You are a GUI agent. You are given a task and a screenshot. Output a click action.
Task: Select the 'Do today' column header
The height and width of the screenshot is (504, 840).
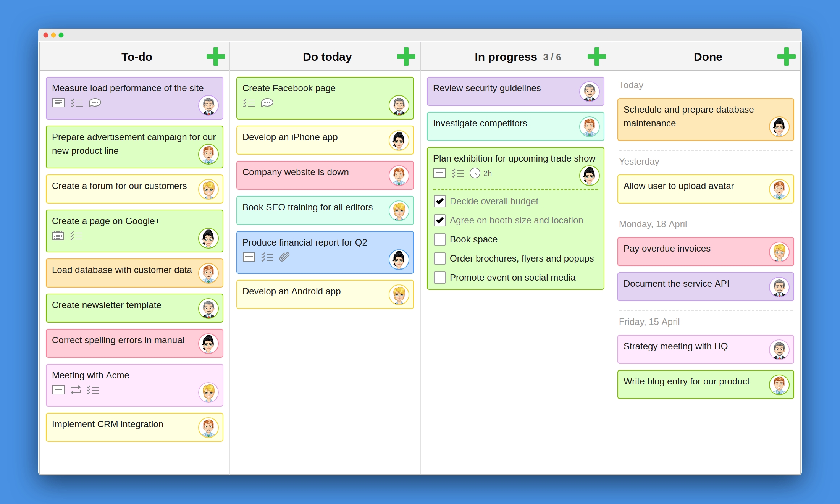click(327, 57)
